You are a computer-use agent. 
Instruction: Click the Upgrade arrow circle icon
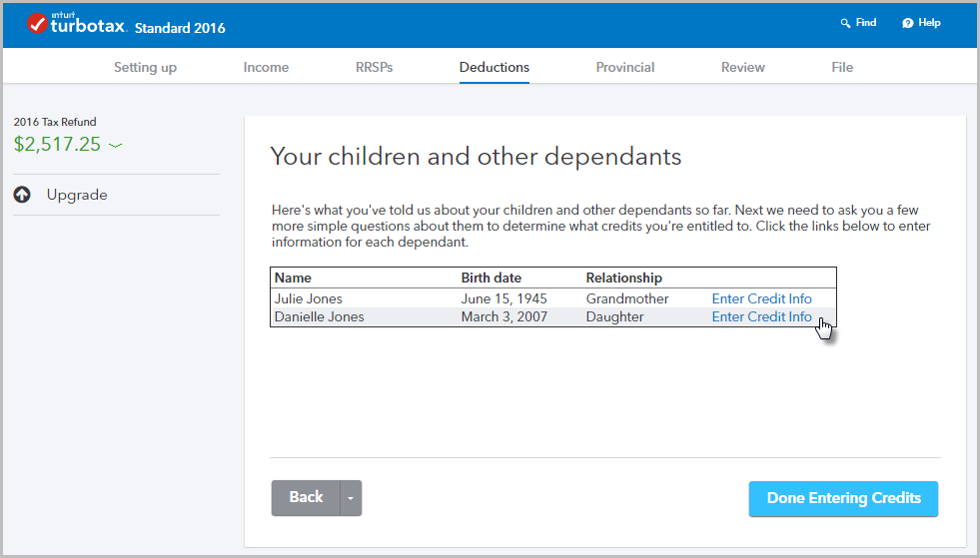(x=22, y=195)
